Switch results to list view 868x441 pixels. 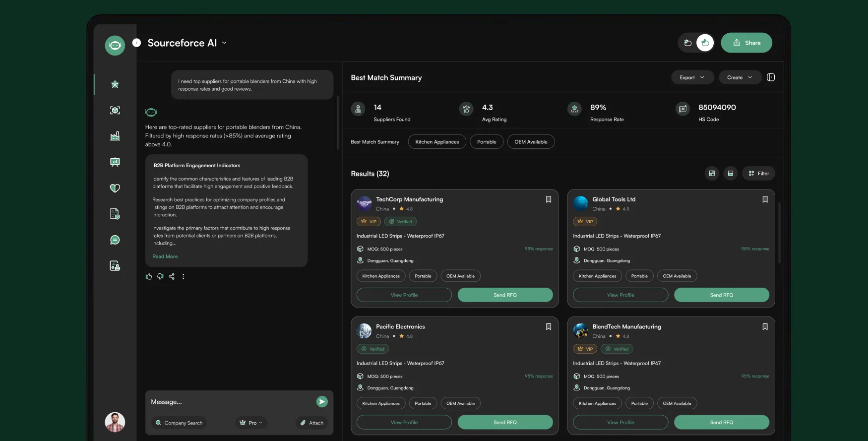(x=731, y=173)
